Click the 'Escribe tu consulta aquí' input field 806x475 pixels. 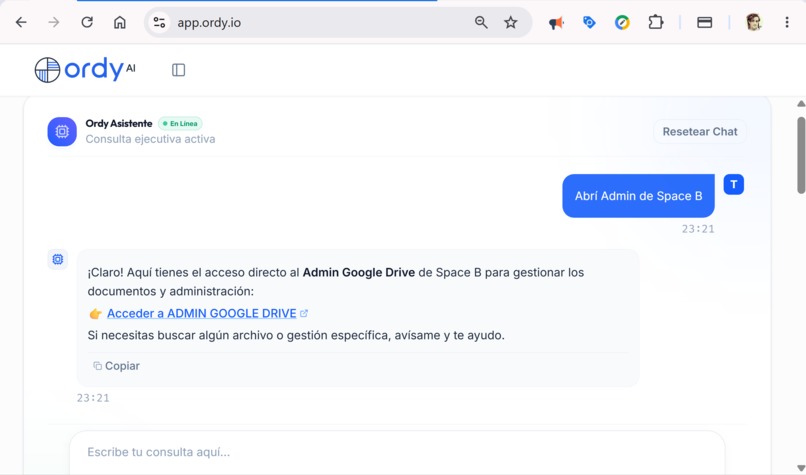397,452
